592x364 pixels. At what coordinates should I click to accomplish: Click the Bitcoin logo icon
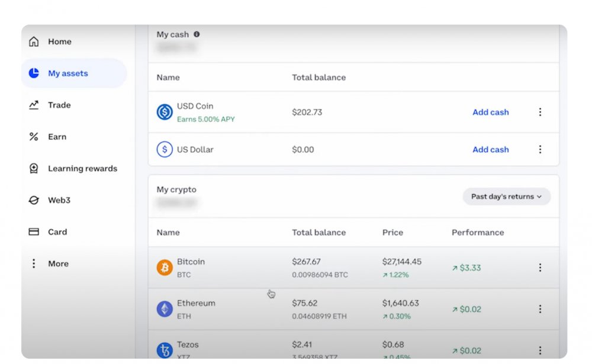pos(165,268)
